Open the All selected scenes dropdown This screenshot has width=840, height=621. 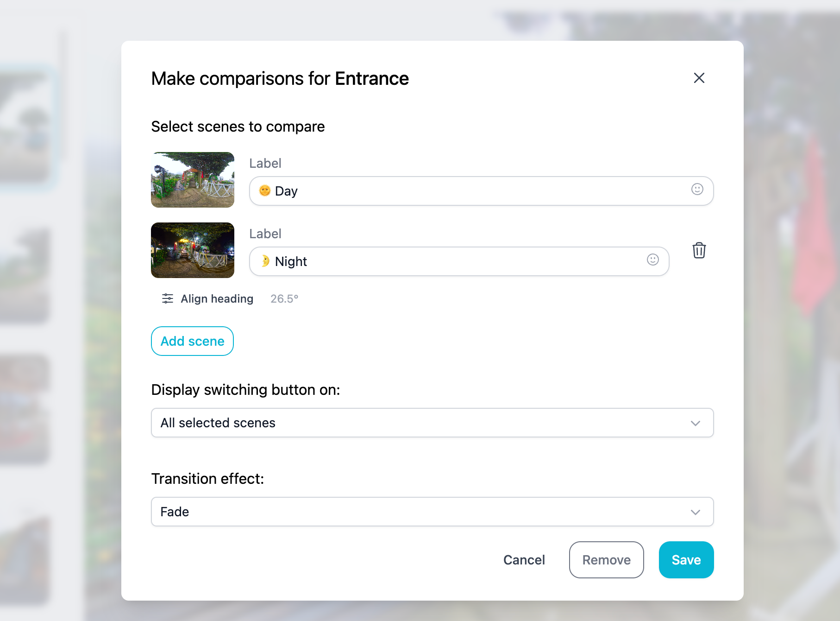click(x=432, y=423)
